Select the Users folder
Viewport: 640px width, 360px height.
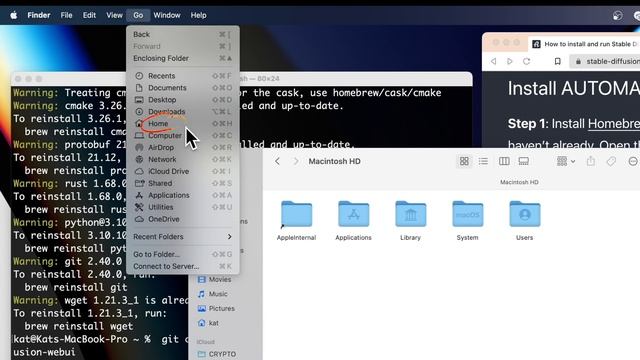[525, 220]
